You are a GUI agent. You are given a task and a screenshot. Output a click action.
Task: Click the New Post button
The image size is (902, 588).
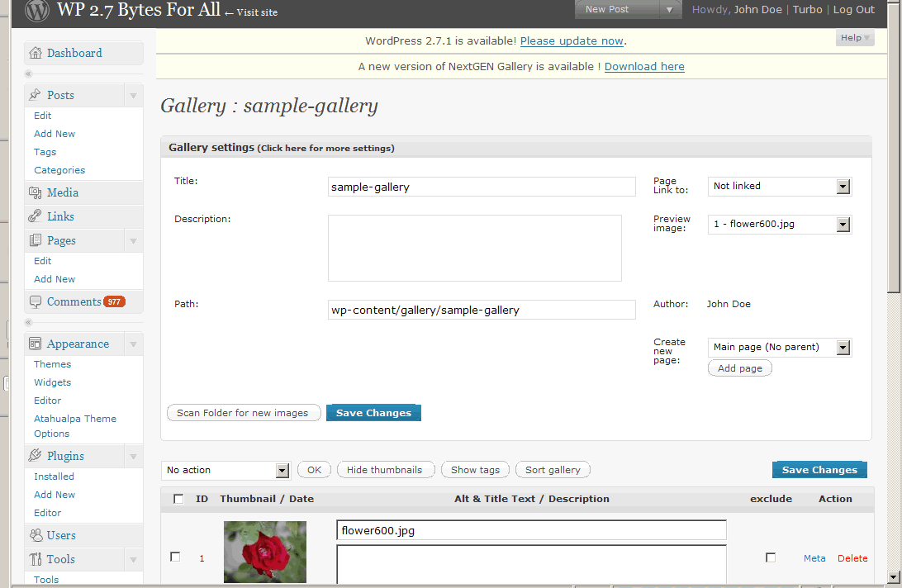618,10
